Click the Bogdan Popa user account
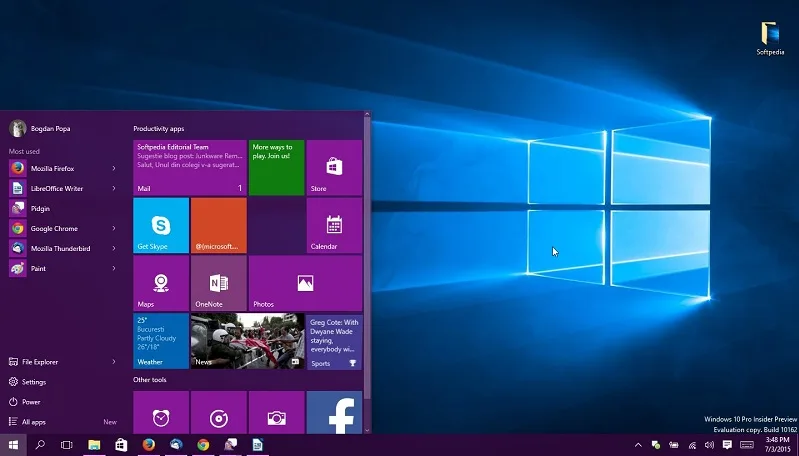The width and height of the screenshot is (799, 456). click(x=40, y=128)
